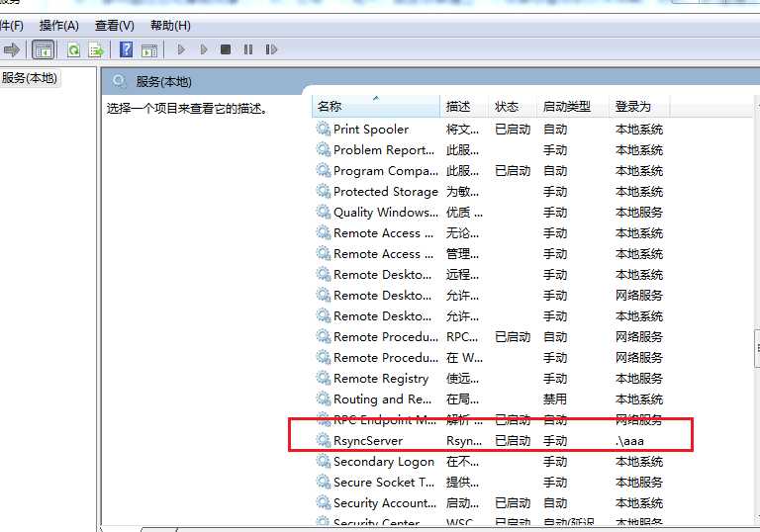This screenshot has height=532, width=760.
Task: Click the gear icon beside Secondary Logon
Action: click(324, 461)
